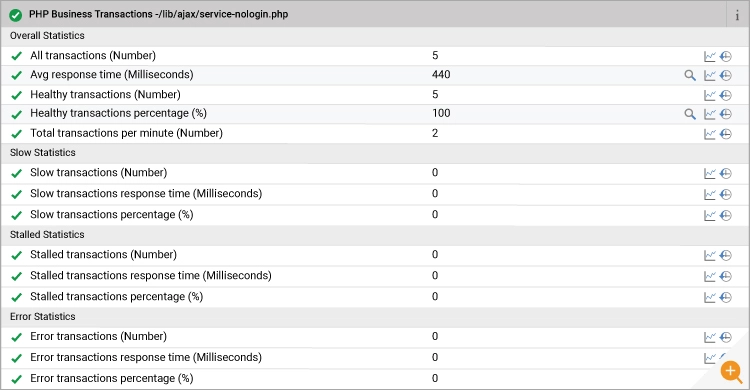Select PHP Business Transactions header title
750x390 pixels.
[x=158, y=14]
